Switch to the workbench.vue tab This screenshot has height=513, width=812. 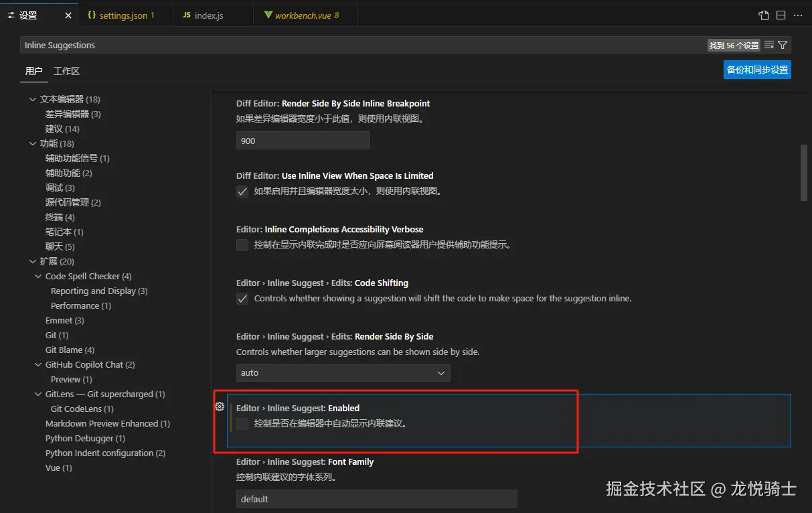click(x=305, y=15)
